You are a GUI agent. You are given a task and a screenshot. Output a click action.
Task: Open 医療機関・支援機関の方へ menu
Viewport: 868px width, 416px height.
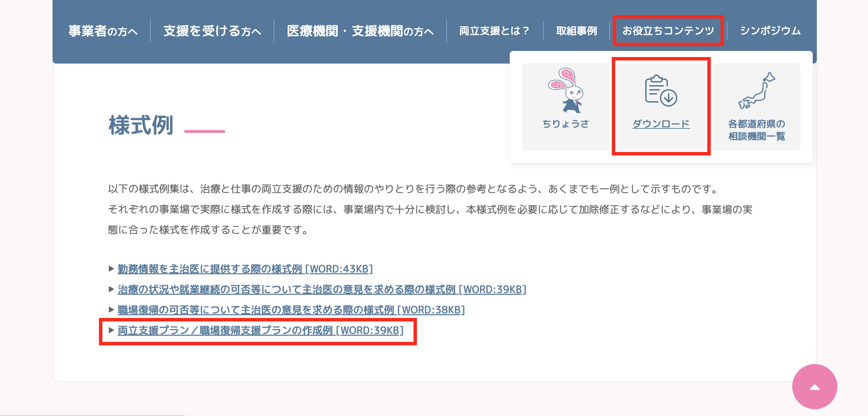[360, 31]
